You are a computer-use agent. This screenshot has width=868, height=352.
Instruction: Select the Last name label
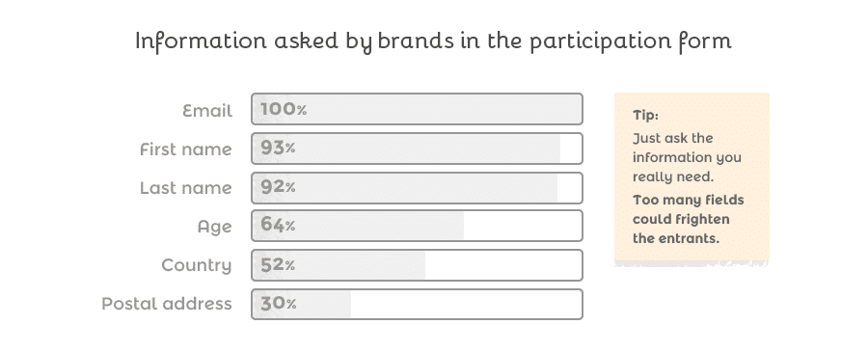coord(185,188)
